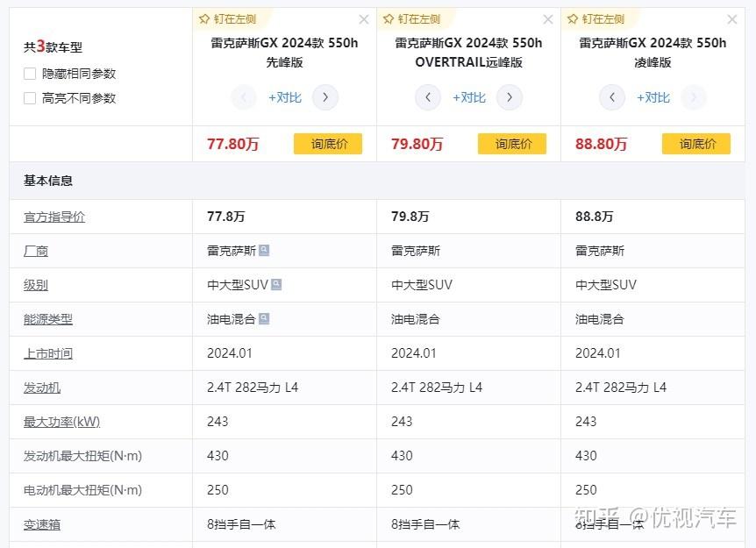Screen dimensions: 756x548
Task: Open the info popup beside 中大型SUV
Action: coord(276,284)
